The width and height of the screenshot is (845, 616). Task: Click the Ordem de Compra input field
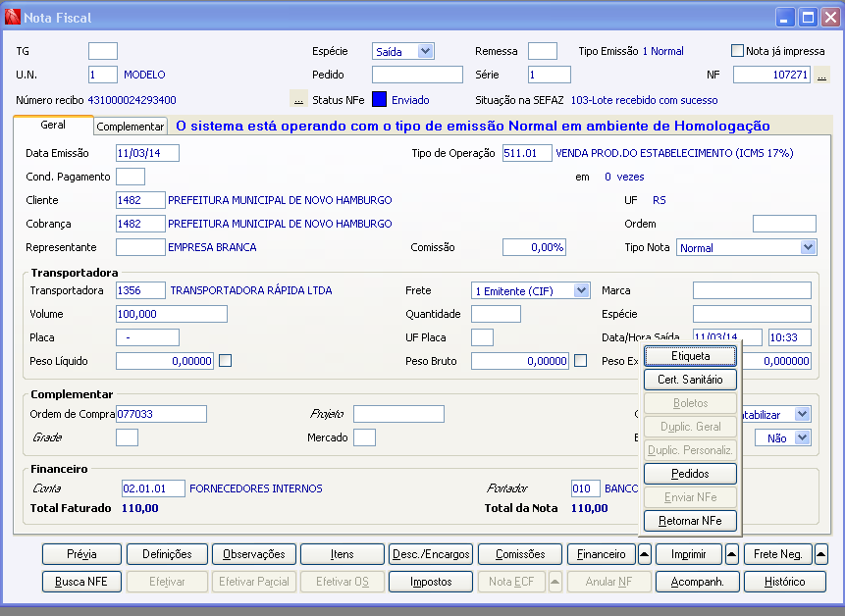point(161,414)
